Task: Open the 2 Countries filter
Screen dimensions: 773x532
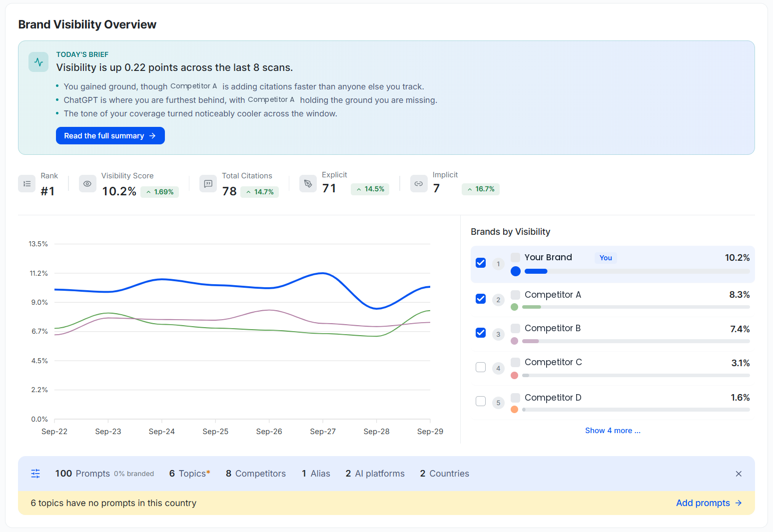Action: [445, 474]
